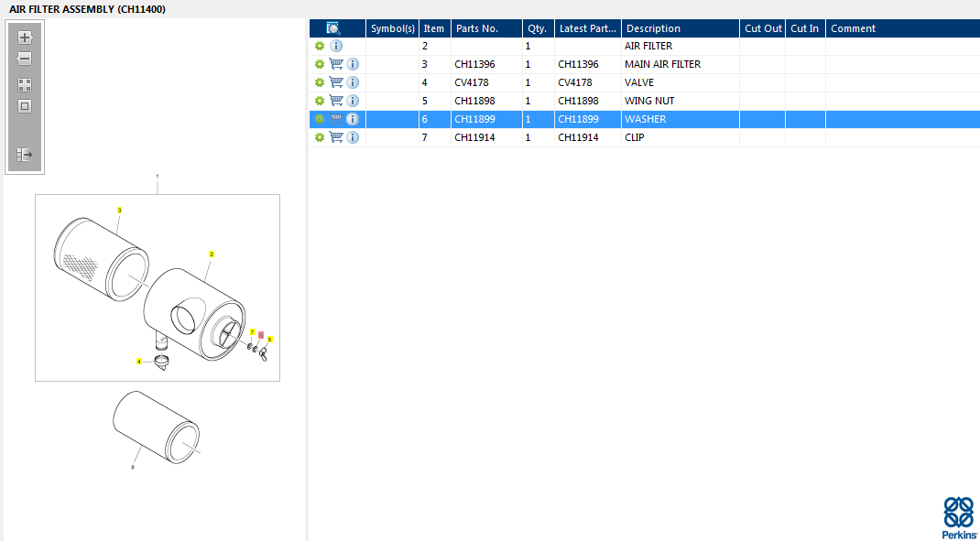Add VALVE CV4178 to cart
This screenshot has height=541, width=980.
(x=336, y=82)
